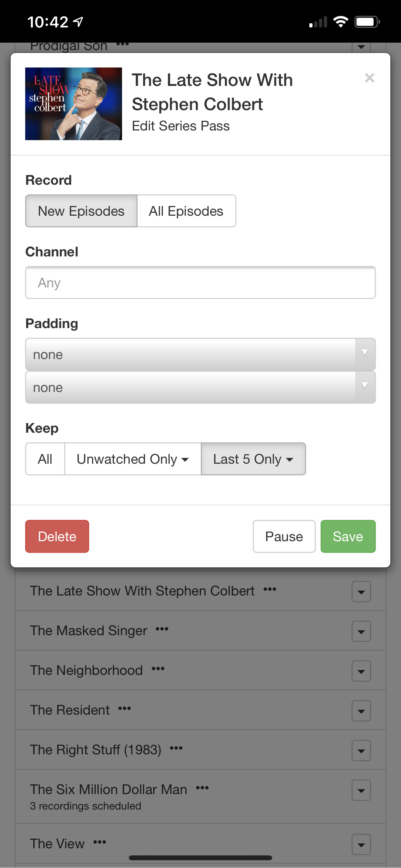The height and width of the screenshot is (868, 401).
Task: Expand The Right Stuff (1983) row arrow
Action: 361,751
